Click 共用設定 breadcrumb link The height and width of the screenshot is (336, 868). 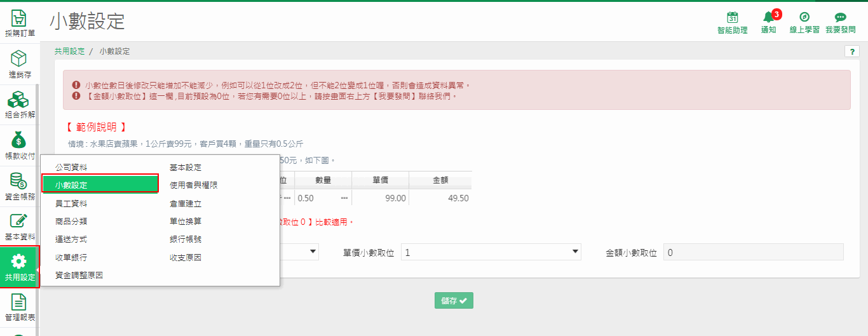coord(69,51)
